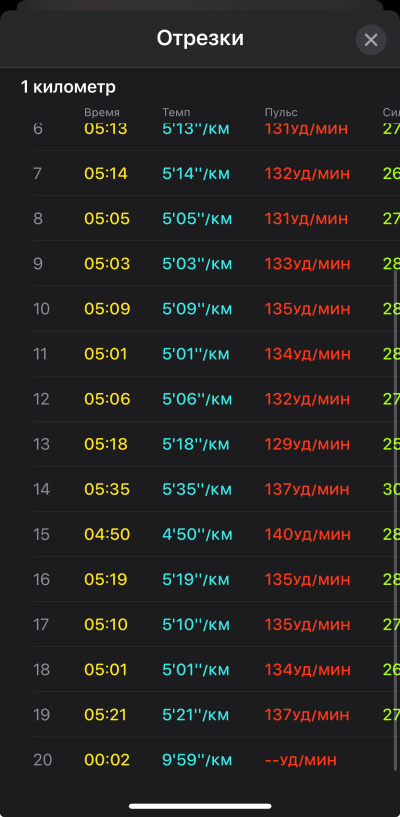Click the vertical scrollbar indicator
Screen dimensions: 400x817
[395, 521]
